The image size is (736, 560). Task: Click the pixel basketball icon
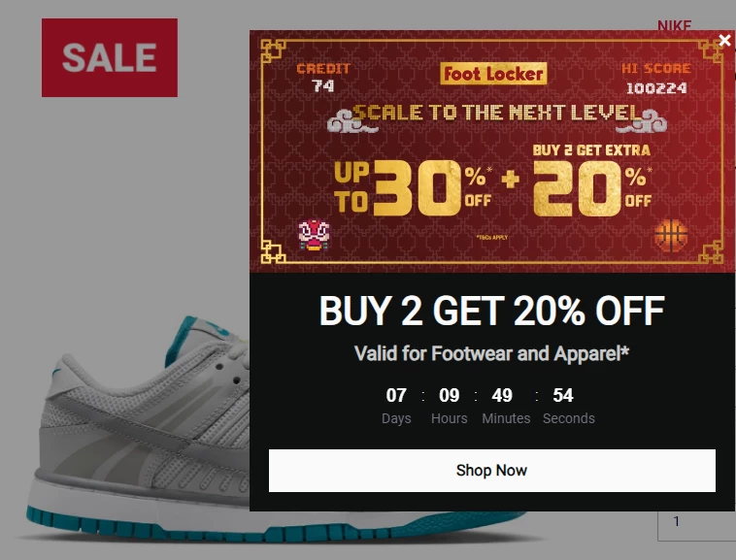click(671, 236)
